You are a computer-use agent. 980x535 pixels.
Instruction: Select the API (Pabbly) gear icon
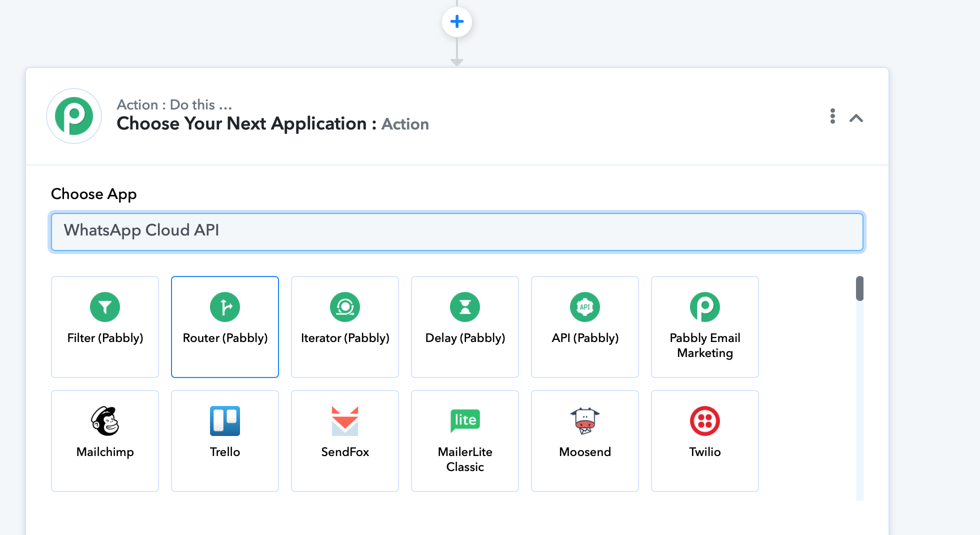pos(585,307)
